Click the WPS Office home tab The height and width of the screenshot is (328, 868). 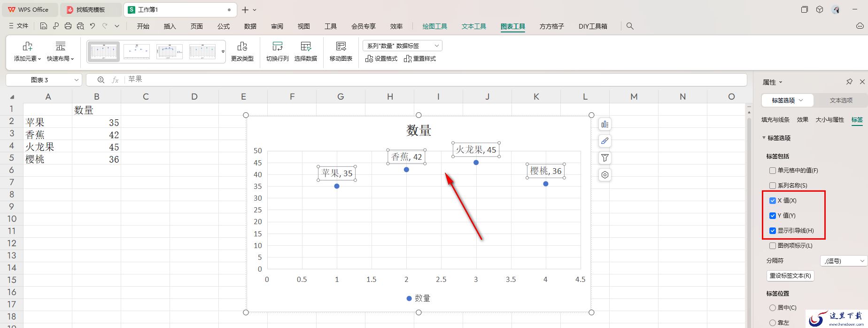tap(29, 9)
